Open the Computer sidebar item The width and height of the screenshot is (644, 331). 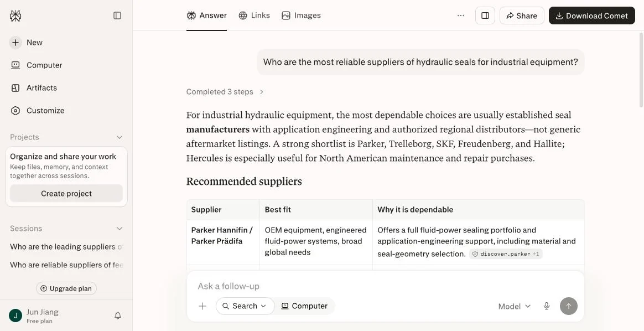pyautogui.click(x=36, y=65)
